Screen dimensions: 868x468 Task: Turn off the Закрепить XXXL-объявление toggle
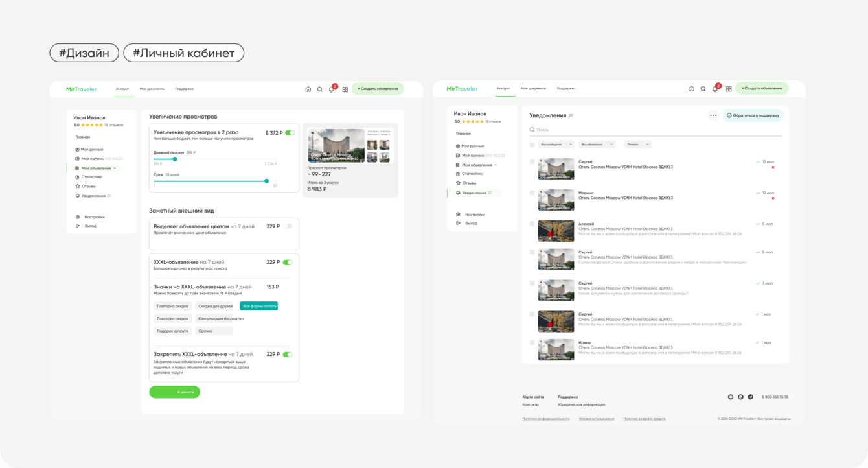pos(288,355)
